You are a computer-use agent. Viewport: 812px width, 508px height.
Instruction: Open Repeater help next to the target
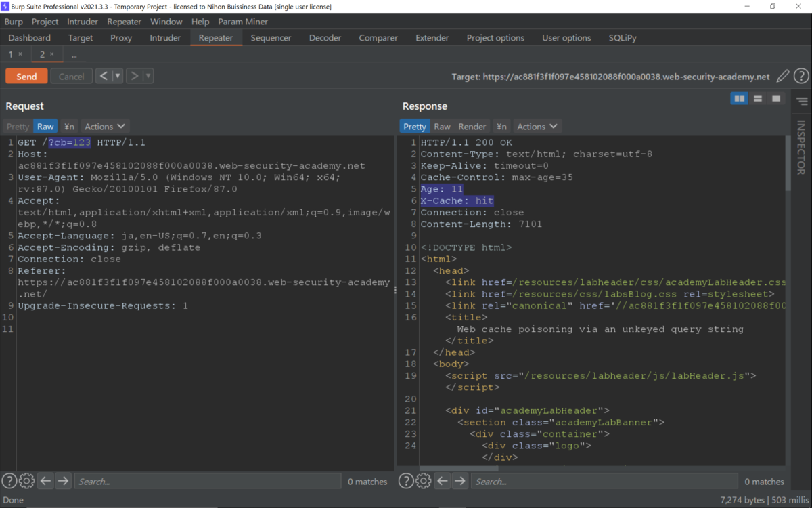801,77
